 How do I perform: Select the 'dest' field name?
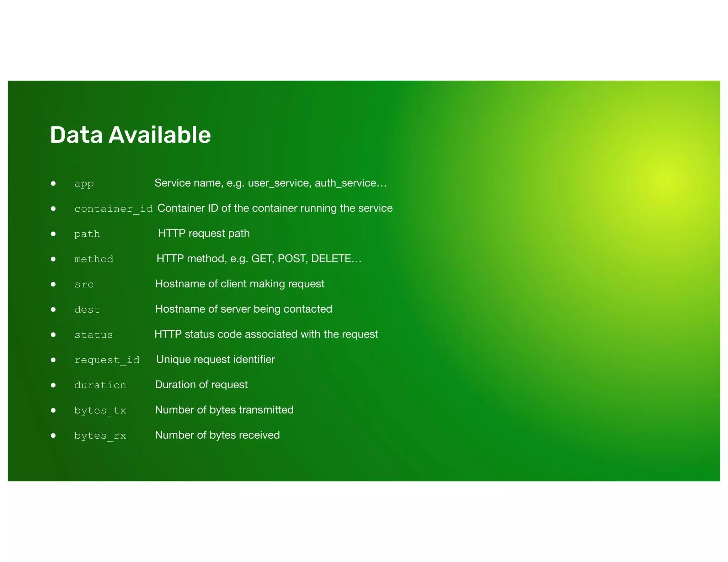[x=87, y=309]
